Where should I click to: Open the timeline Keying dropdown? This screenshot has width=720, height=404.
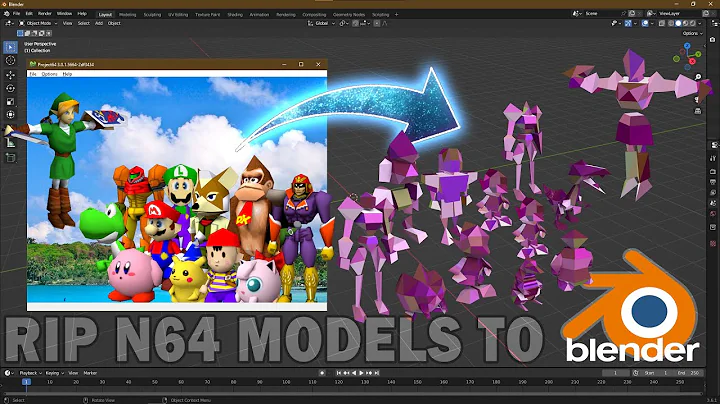click(x=55, y=373)
